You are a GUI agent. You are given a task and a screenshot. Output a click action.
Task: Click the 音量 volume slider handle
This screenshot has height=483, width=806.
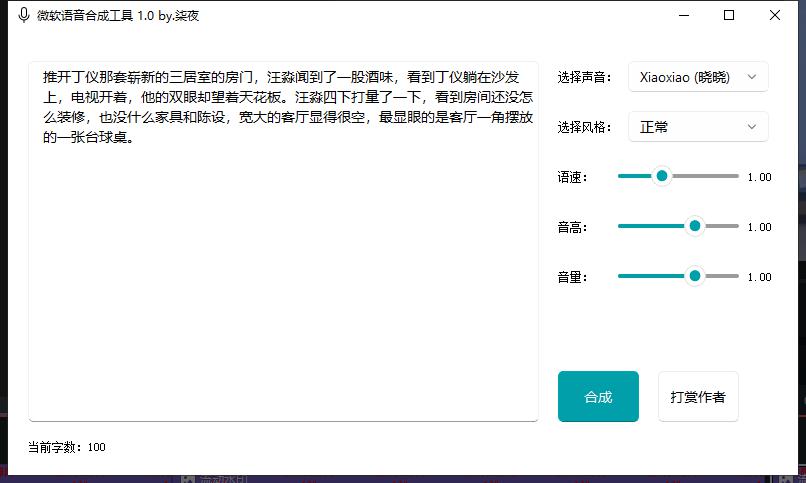point(695,276)
